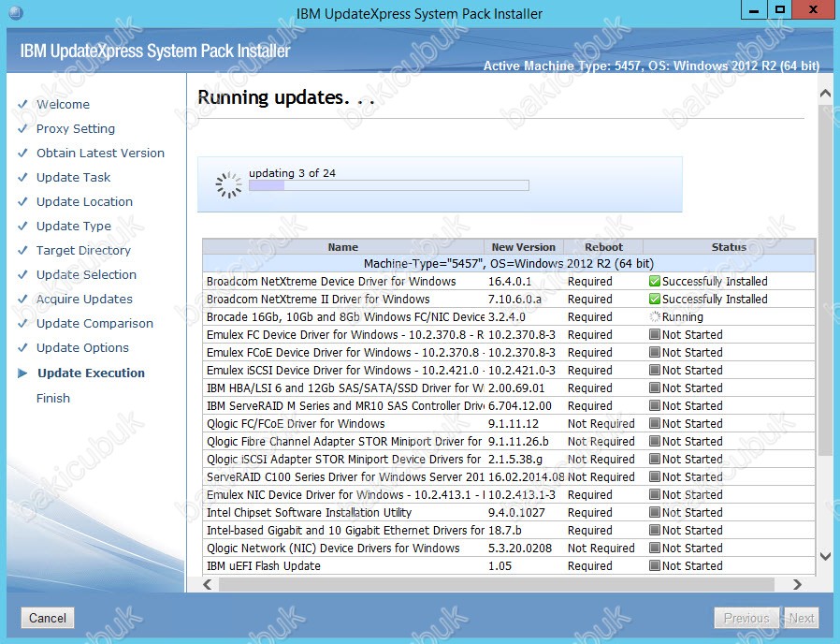Click the Not Started icon on the Intel-based Gigabit Ethernet row
840x644 pixels.
(654, 530)
